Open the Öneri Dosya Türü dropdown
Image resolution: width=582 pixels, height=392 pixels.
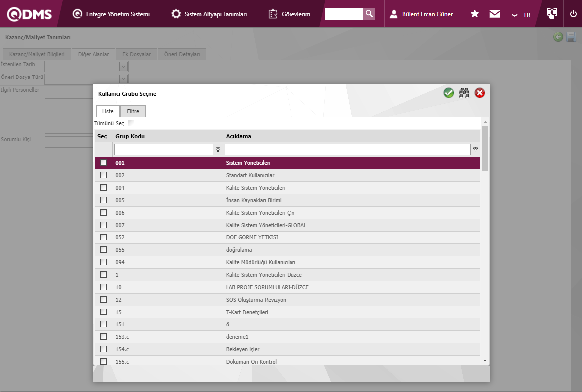pos(123,78)
